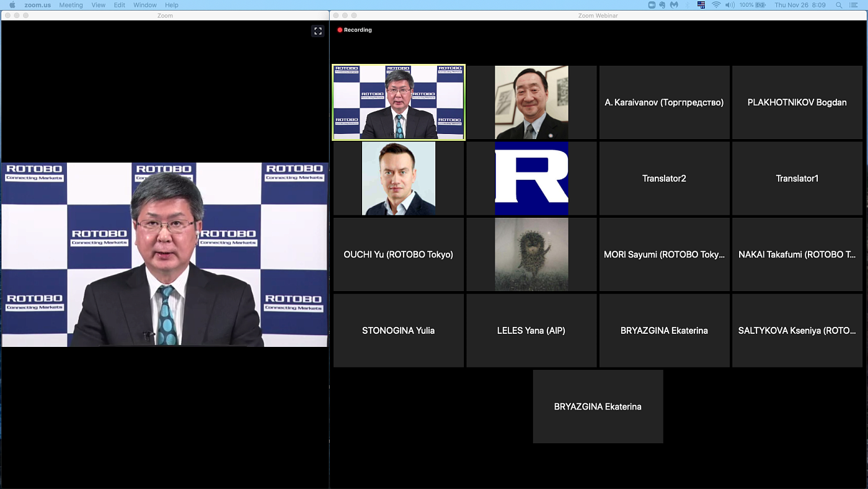This screenshot has width=868, height=489.
Task: Open the Help menu
Action: [172, 5]
